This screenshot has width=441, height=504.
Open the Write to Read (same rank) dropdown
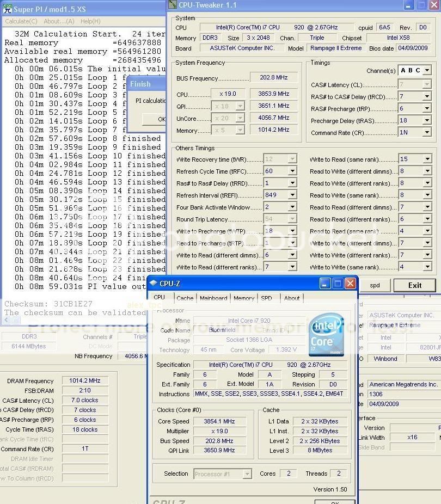[427, 159]
